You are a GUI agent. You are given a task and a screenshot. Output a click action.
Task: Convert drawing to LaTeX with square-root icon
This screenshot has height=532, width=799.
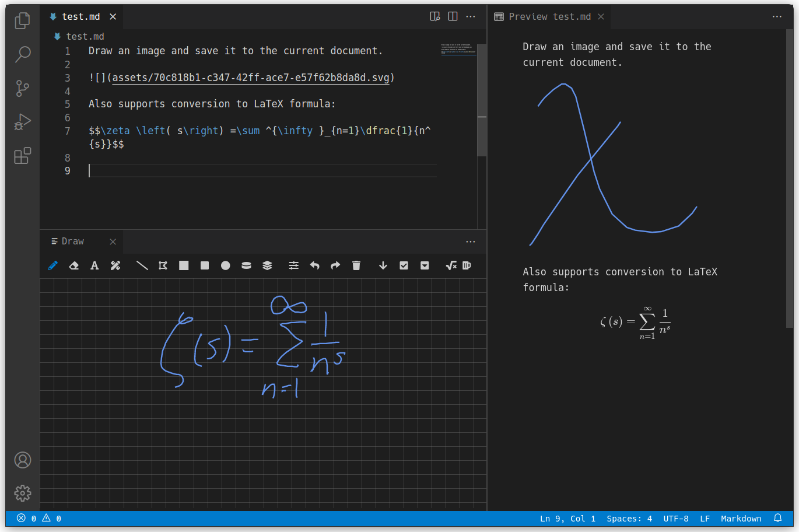click(x=451, y=265)
